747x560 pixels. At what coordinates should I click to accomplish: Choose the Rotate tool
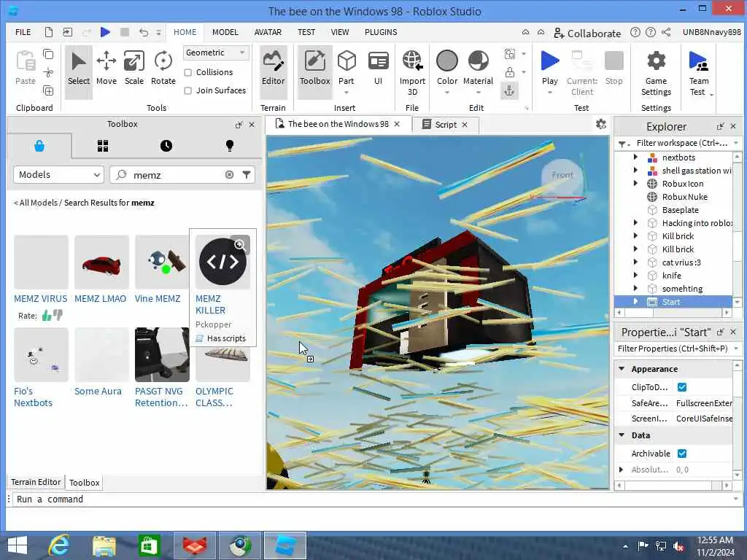pos(163,68)
